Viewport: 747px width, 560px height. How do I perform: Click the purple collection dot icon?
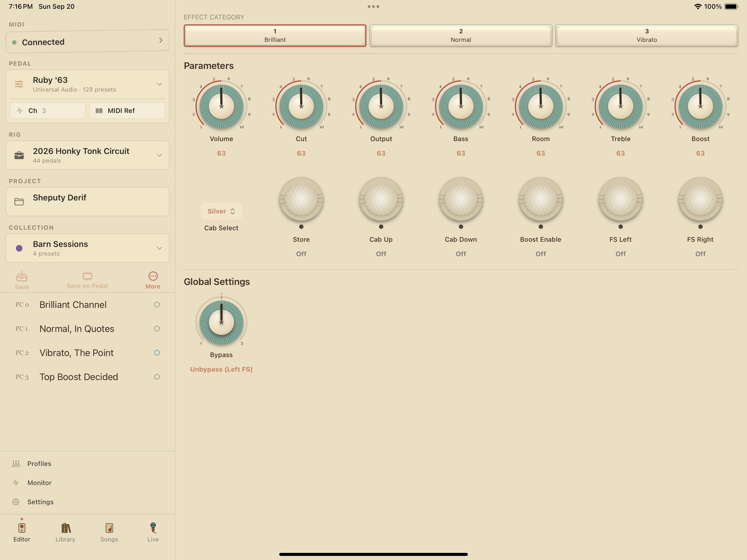[x=19, y=248]
